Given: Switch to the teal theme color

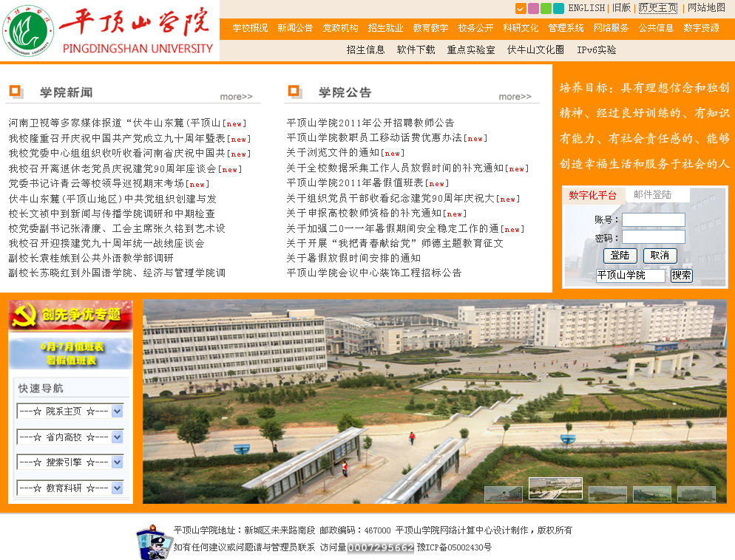Looking at the screenshot, I should point(558,9).
